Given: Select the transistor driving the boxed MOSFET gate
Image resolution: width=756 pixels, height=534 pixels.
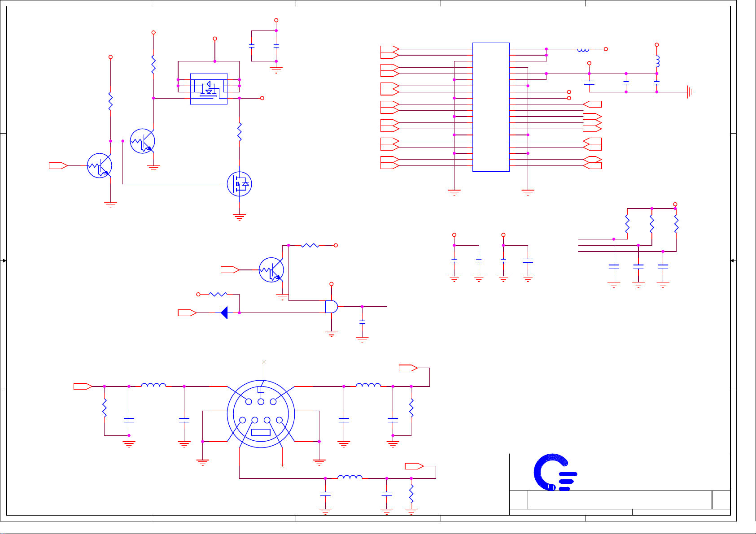Looking at the screenshot, I should coord(142,141).
